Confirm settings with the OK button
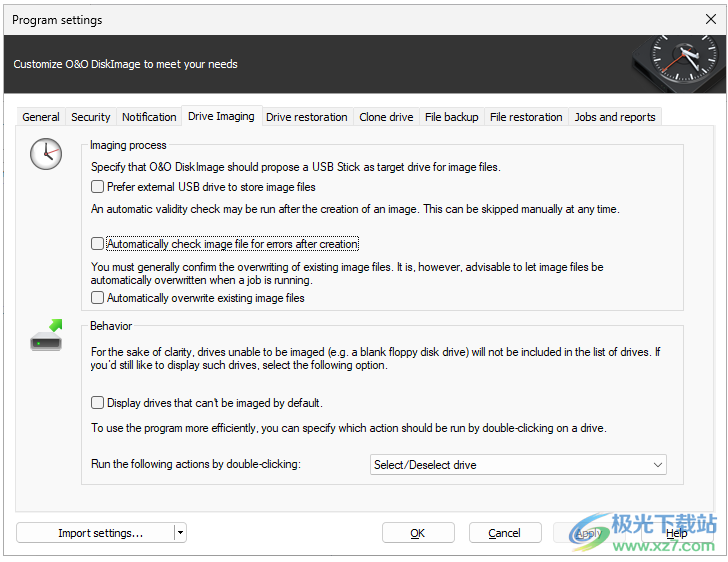728x562 pixels. pos(418,533)
